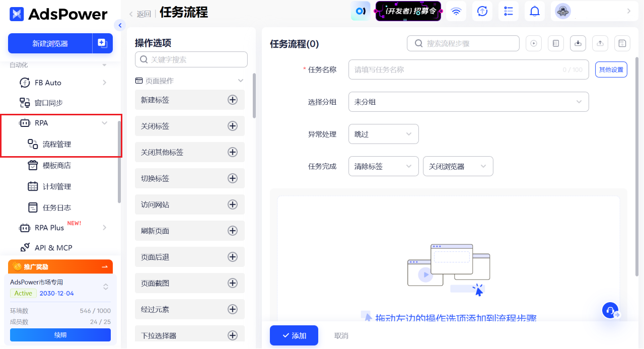This screenshot has height=349, width=644.
Task: Click plus icon beside 访问网站
Action: 233,204
